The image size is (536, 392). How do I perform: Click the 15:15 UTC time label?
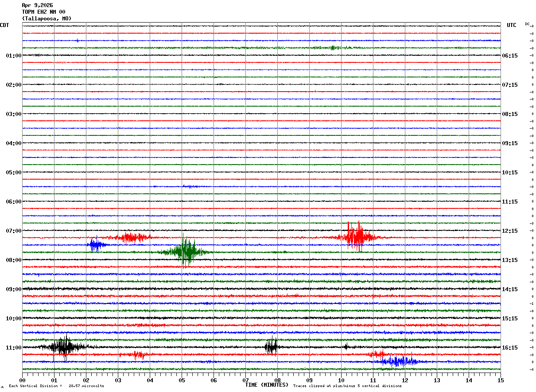click(x=510, y=319)
